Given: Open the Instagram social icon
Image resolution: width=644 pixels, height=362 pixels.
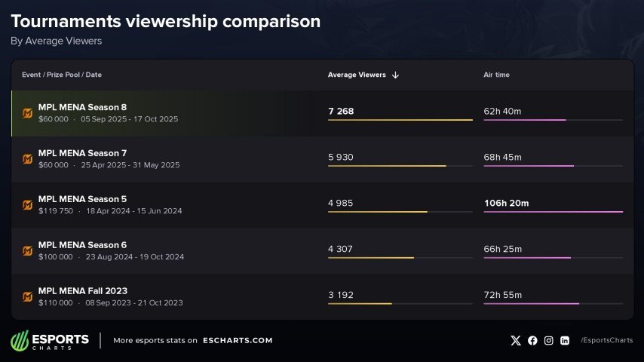Looking at the screenshot, I should 549,341.
